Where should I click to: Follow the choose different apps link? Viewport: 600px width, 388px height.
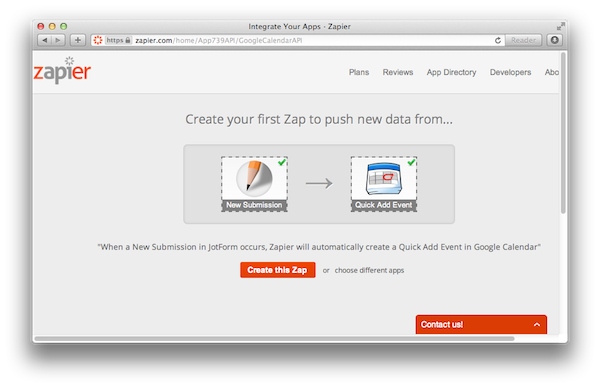(x=369, y=270)
